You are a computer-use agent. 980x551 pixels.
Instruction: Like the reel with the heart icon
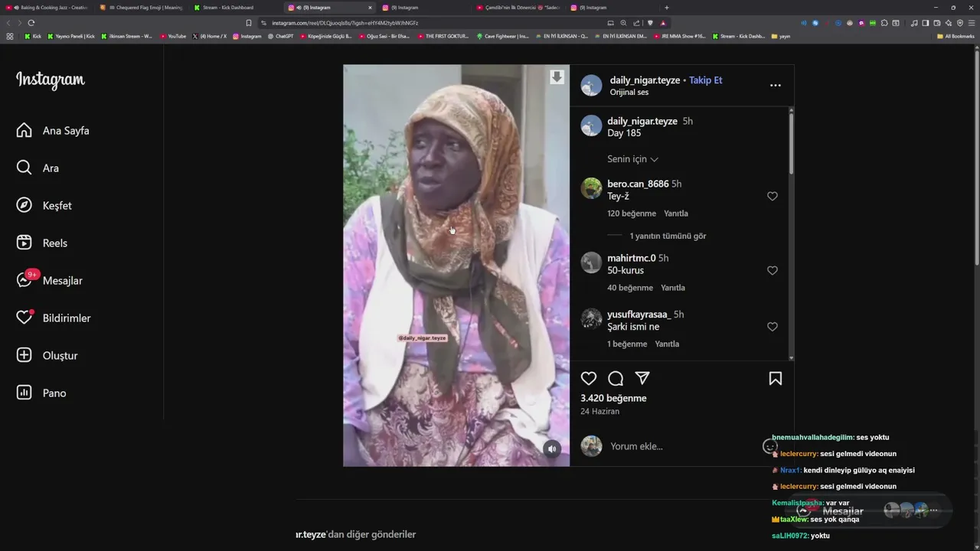[x=589, y=378]
